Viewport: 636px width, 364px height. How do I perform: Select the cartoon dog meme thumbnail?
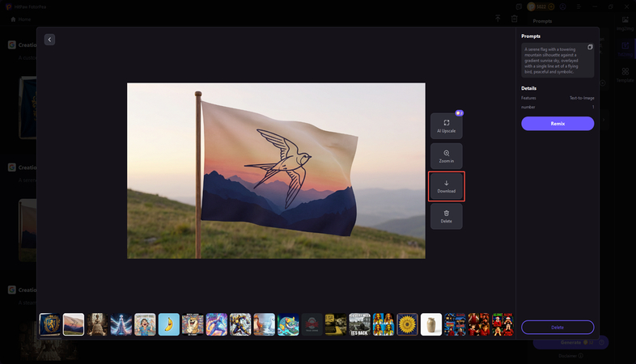(193, 324)
